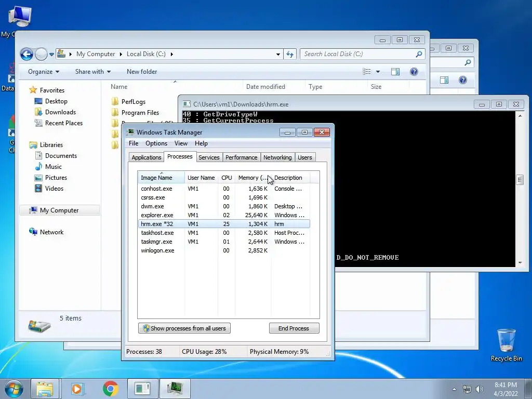Click Task Manager taskbar icon
This screenshot has width=532, height=399.
coord(176,389)
